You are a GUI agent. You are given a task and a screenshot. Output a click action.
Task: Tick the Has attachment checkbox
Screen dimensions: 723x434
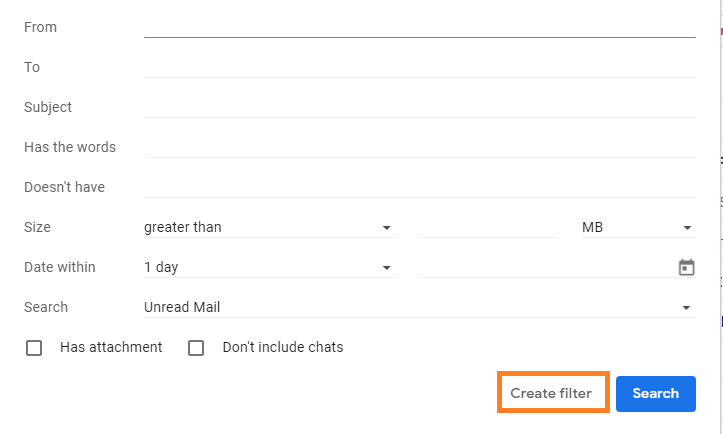[34, 348]
